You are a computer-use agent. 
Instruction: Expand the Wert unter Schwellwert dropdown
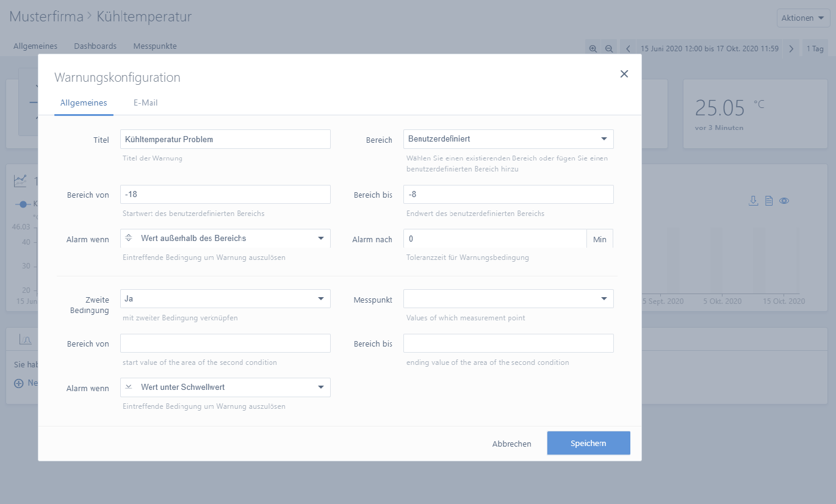pos(225,387)
